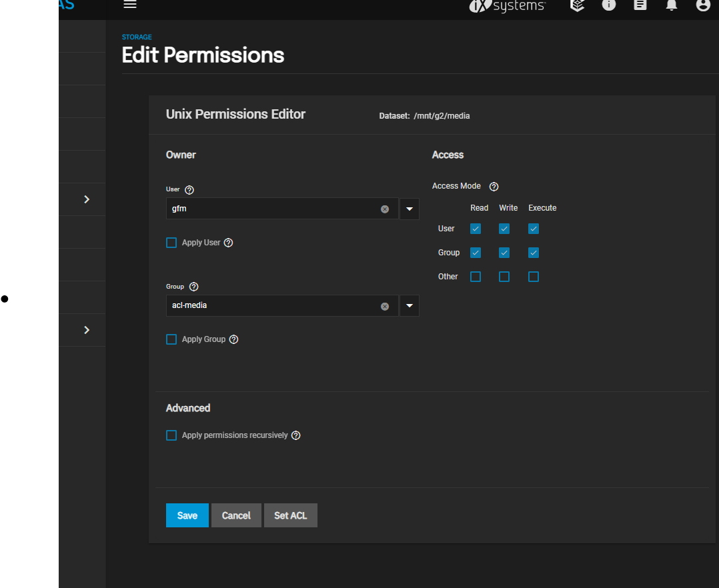The image size is (719, 588).
Task: Clear the gfm user field
Action: [x=385, y=209]
